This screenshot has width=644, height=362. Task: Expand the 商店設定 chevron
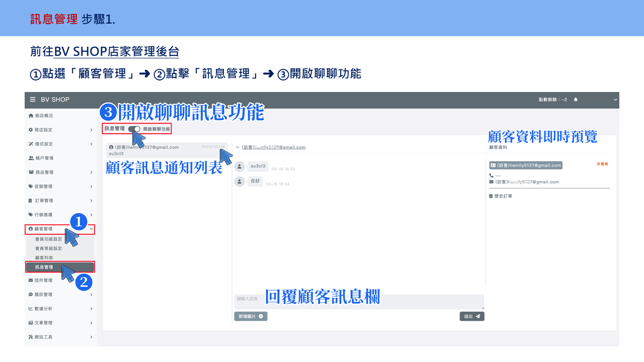point(91,130)
